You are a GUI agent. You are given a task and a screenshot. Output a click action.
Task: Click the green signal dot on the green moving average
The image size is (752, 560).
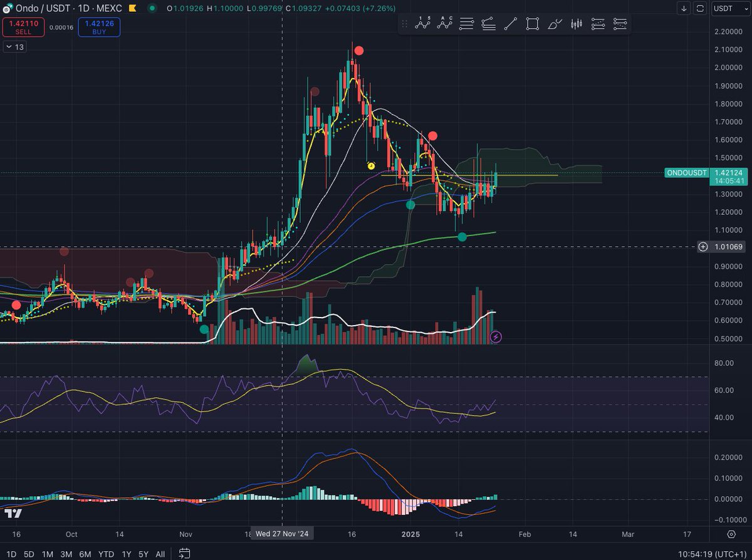click(x=462, y=236)
